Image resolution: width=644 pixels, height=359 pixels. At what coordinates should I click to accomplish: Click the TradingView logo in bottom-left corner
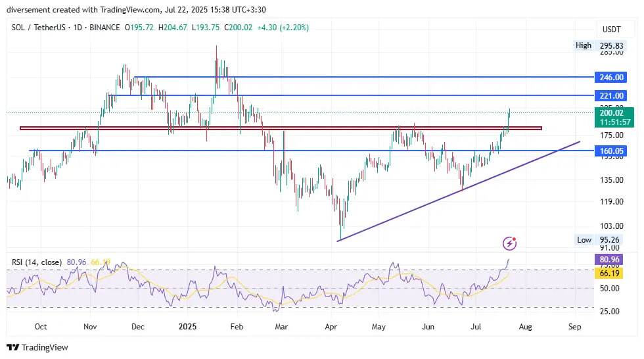point(37,347)
